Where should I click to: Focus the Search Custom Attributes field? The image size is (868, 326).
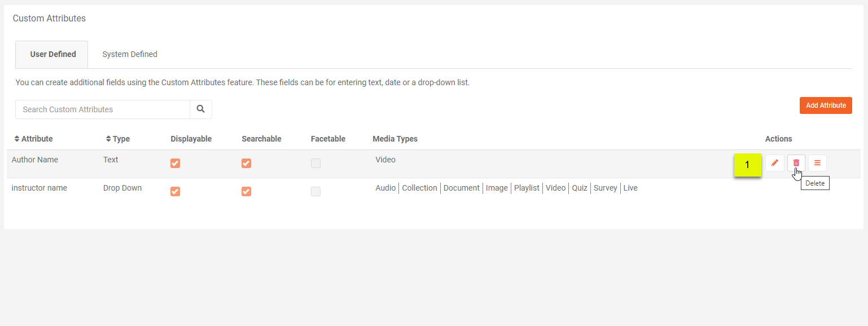point(103,109)
